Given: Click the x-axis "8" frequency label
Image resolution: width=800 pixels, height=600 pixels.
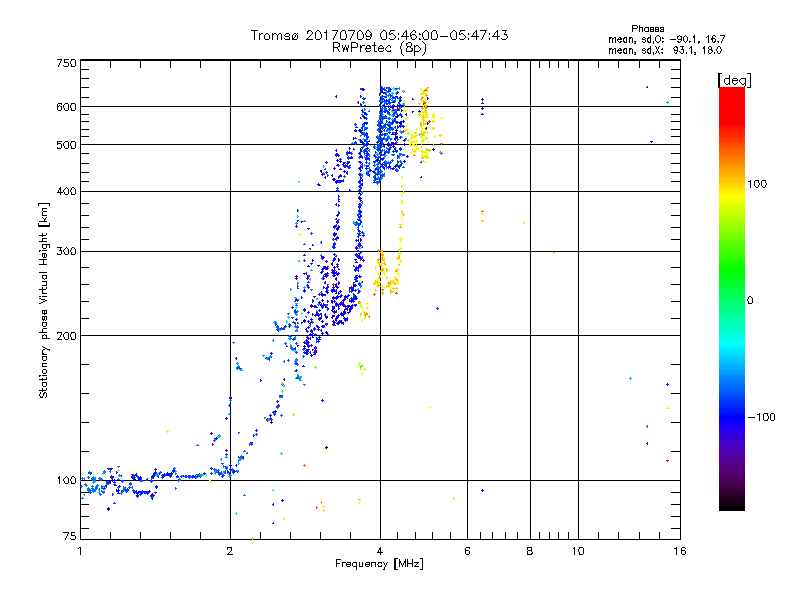Looking at the screenshot, I should 530,551.
